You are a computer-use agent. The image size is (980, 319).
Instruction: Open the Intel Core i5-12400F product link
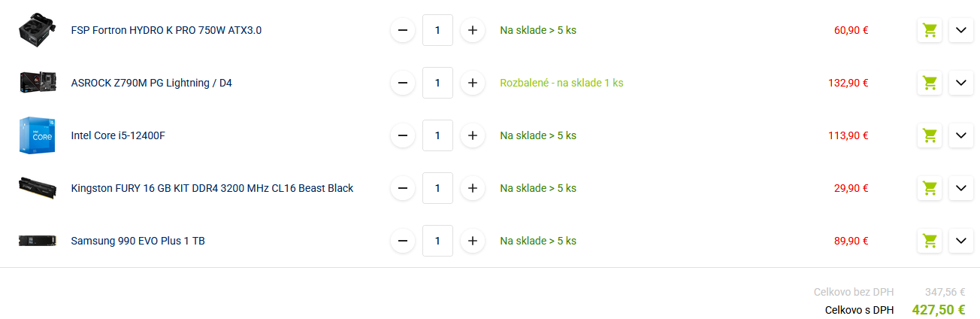pos(118,135)
